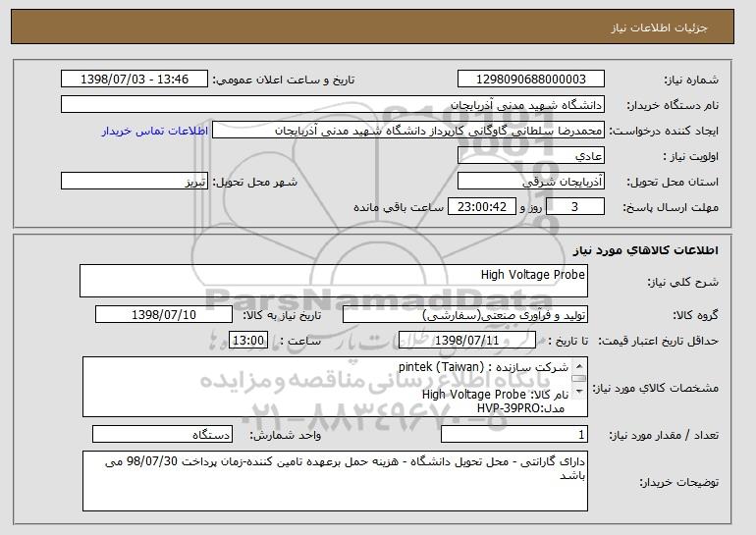Click the label اولویت نیاز
Viewport: 756px width, 535px height.
click(691, 157)
